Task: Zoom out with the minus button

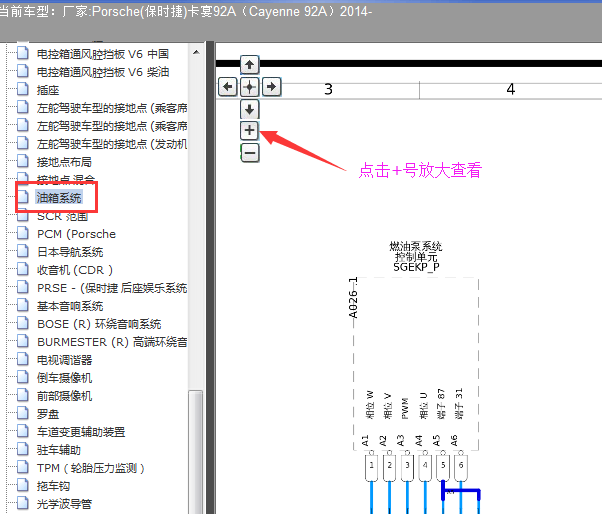Action: pos(250,153)
